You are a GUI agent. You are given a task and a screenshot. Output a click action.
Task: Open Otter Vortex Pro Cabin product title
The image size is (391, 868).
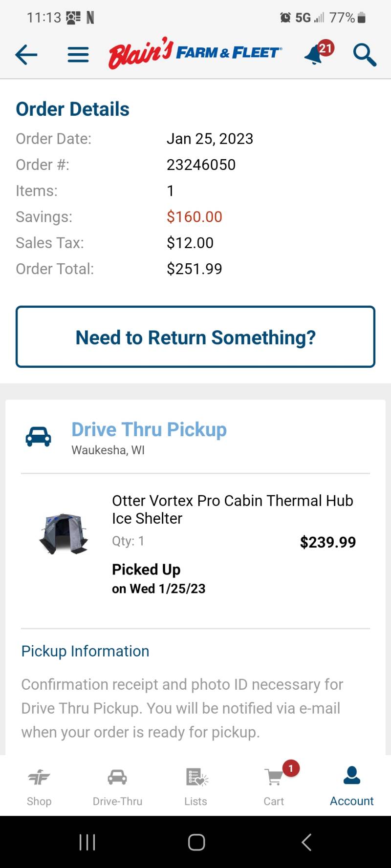233,509
